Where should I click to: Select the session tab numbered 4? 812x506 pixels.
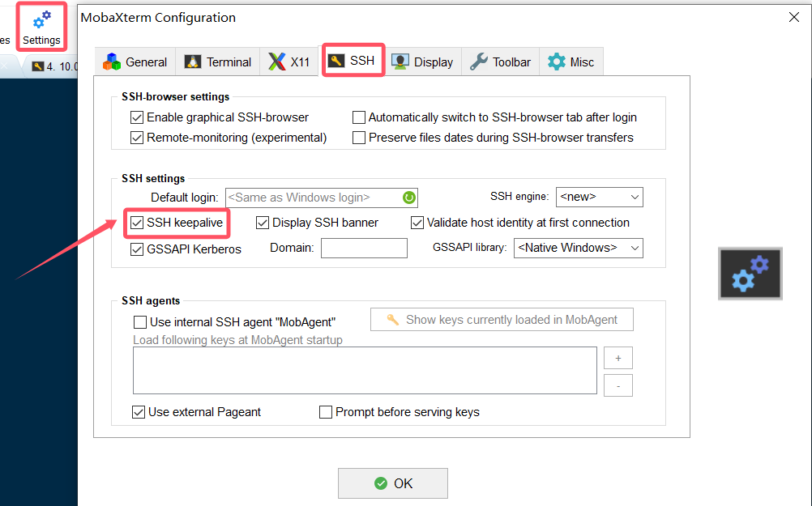point(52,66)
